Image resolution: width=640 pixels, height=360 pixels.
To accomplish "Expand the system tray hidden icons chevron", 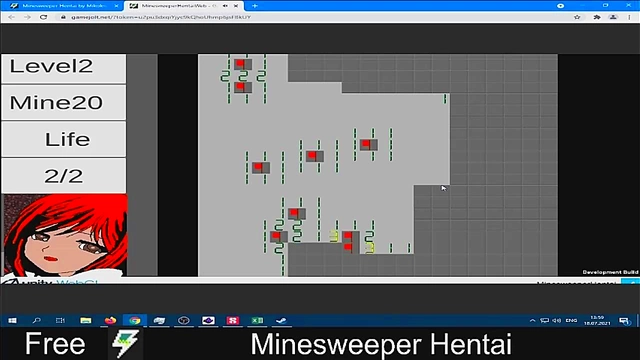I will [532, 320].
